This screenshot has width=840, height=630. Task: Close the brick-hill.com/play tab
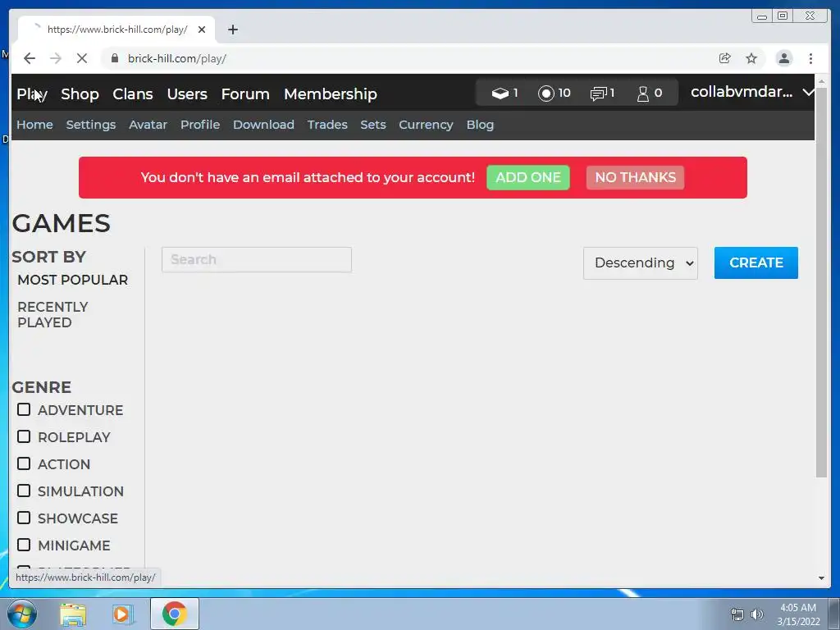click(x=202, y=30)
